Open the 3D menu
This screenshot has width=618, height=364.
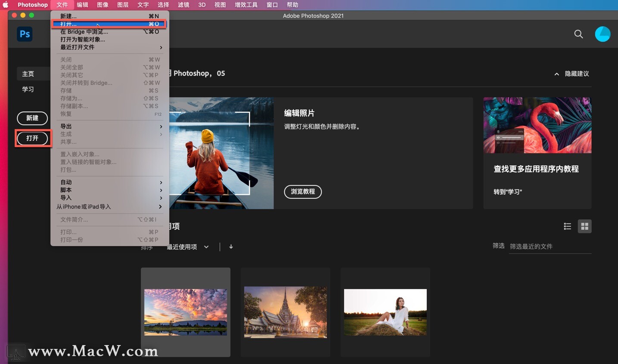202,5
